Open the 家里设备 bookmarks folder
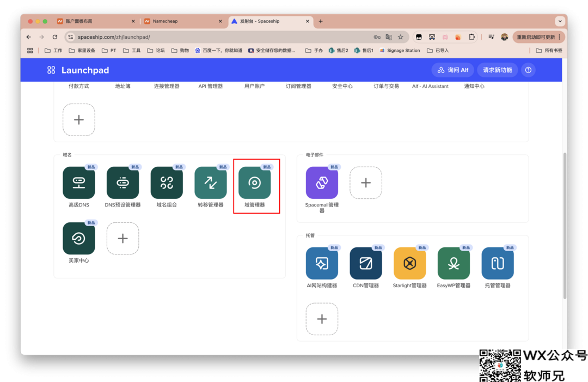This screenshot has width=588, height=382. pyautogui.click(x=82, y=51)
